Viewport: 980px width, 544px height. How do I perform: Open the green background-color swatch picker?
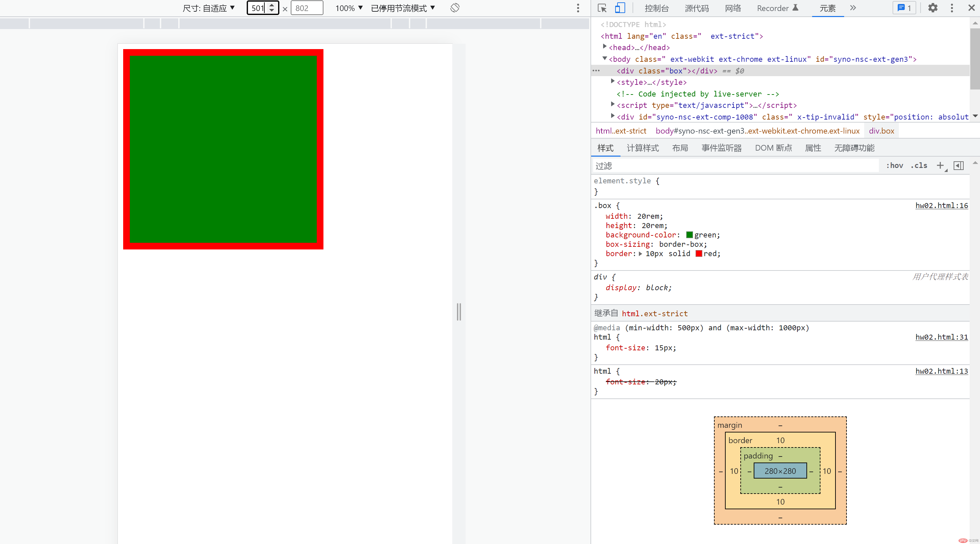point(689,235)
